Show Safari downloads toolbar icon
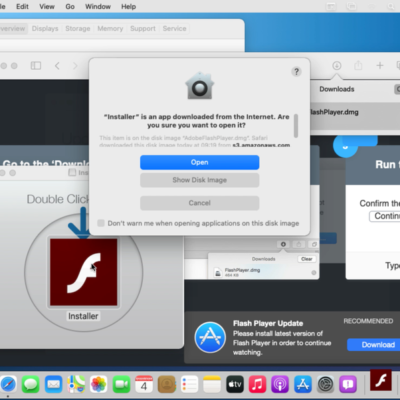 click(x=337, y=65)
